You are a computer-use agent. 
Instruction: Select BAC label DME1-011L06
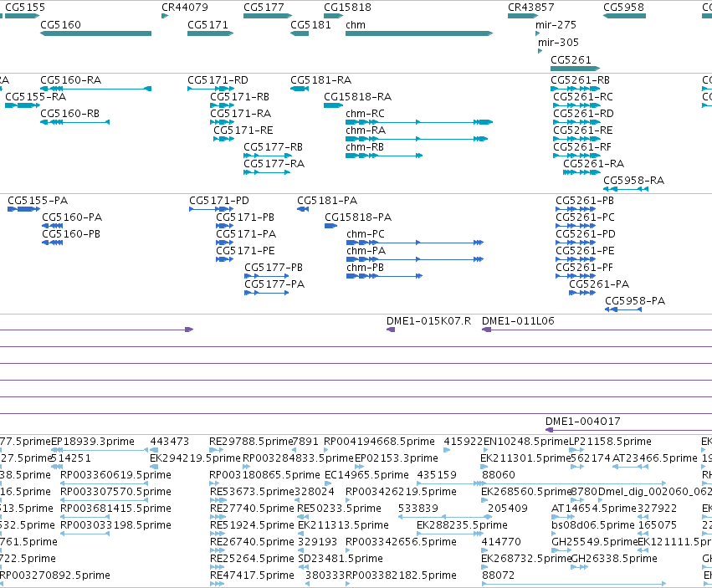pyautogui.click(x=518, y=321)
